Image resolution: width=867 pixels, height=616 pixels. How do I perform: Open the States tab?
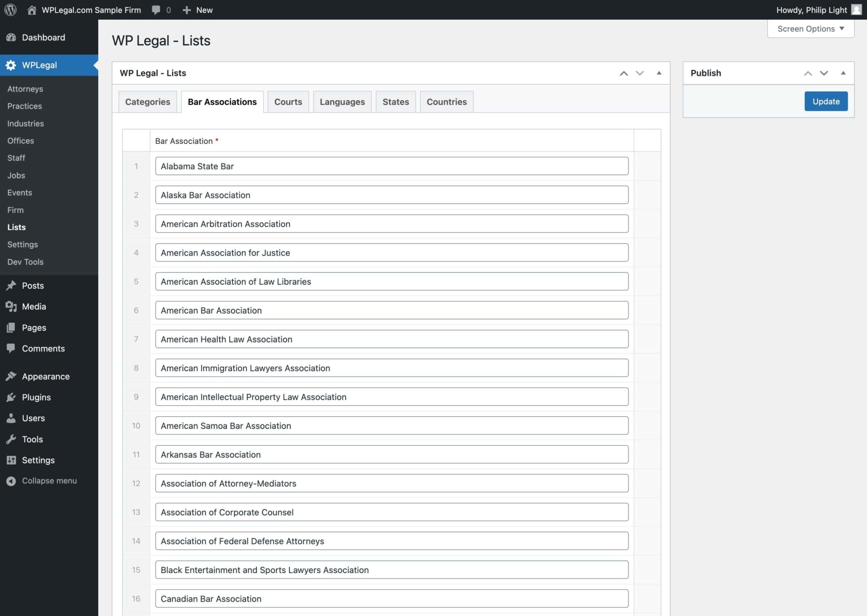point(396,102)
